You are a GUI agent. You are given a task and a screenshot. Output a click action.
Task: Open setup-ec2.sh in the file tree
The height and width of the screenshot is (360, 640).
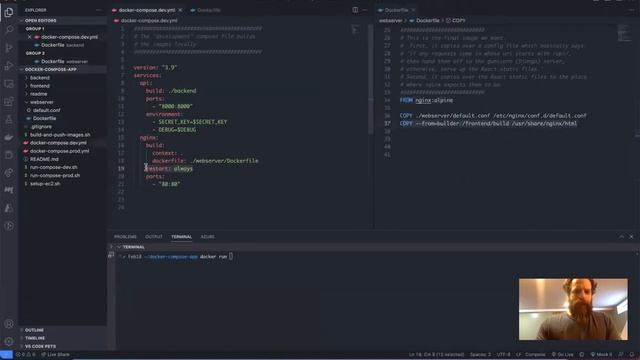click(x=45, y=184)
